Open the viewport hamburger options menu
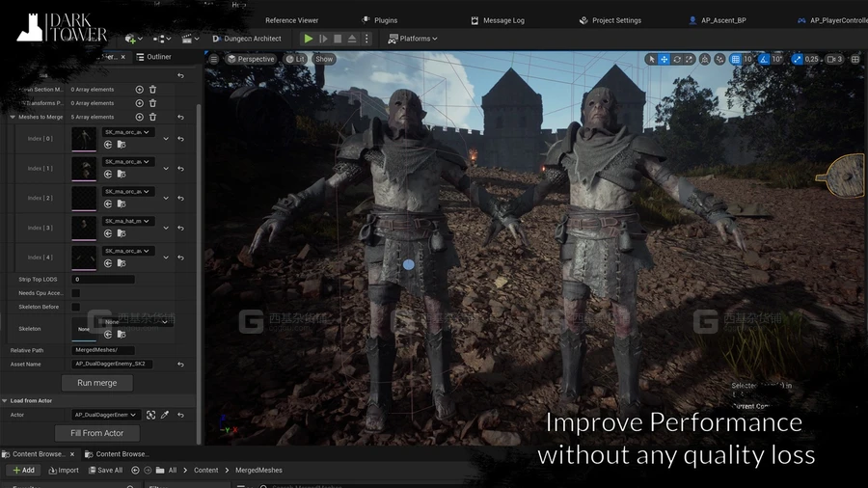This screenshot has height=488, width=868. pyautogui.click(x=214, y=59)
